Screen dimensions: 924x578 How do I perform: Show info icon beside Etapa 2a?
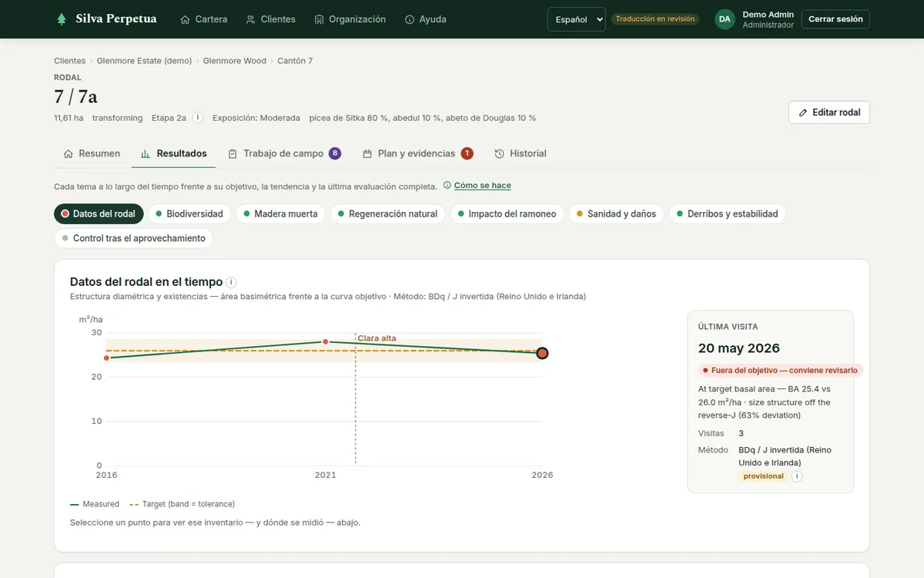tap(198, 118)
